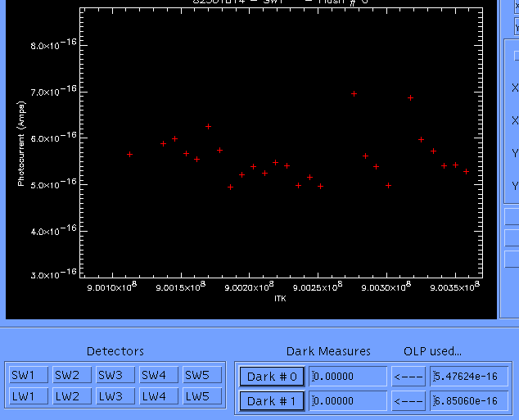Viewport: 519px width, 420px height.
Task: Click the OLP field showing 5.47624e-16
Action: coord(464,377)
